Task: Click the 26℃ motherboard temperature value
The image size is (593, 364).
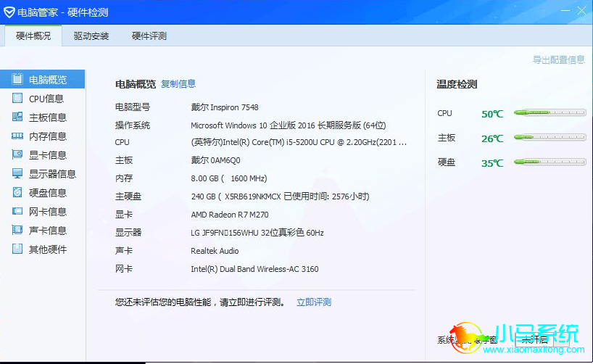Action: point(492,138)
